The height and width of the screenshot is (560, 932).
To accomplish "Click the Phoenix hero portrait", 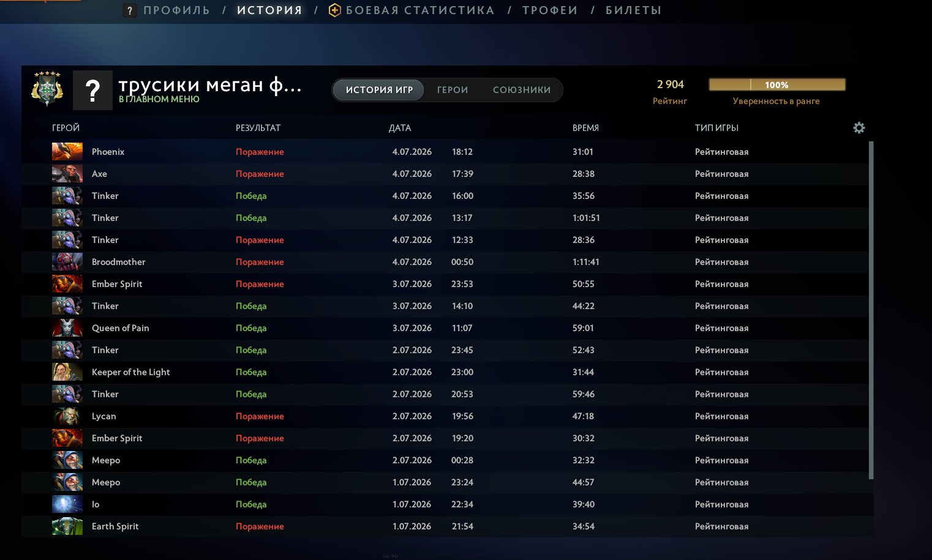I will (67, 152).
